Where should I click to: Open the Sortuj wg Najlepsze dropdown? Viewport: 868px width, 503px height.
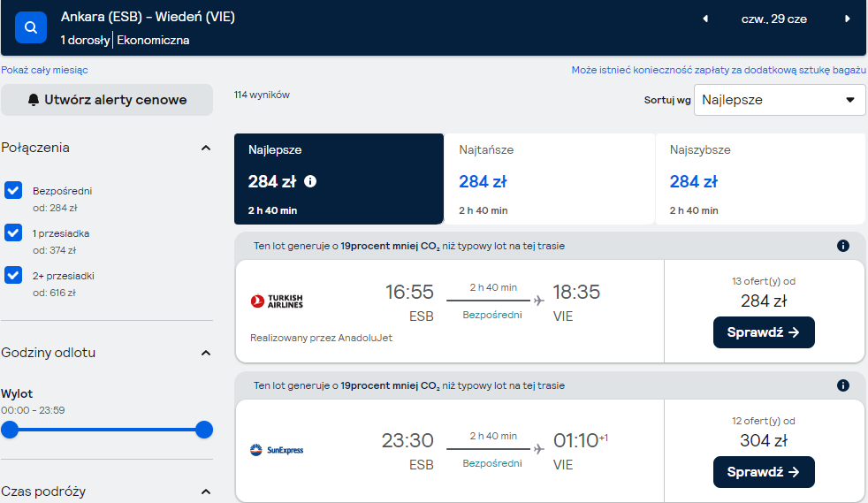tap(780, 100)
